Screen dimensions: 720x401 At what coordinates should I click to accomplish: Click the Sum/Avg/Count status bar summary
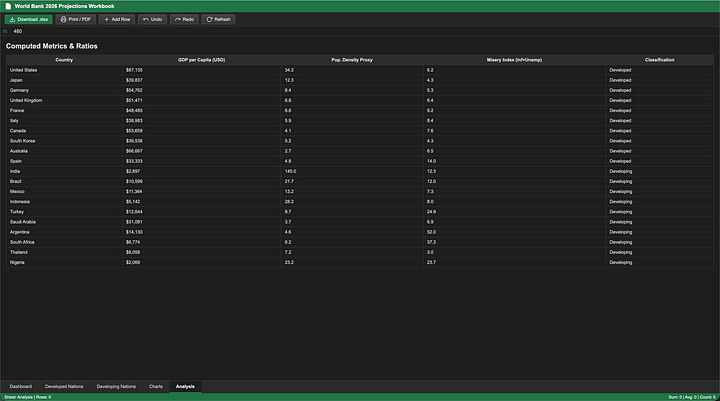click(692, 397)
